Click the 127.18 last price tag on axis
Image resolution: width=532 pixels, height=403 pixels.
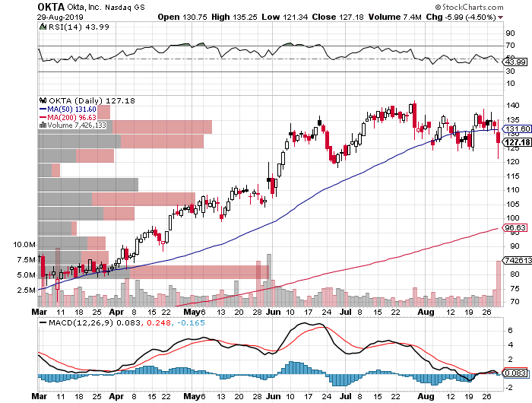click(517, 142)
